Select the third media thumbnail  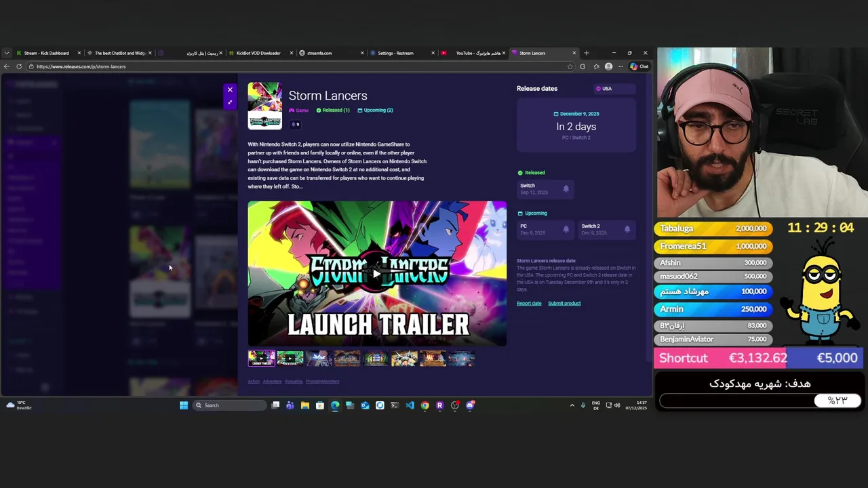318,359
